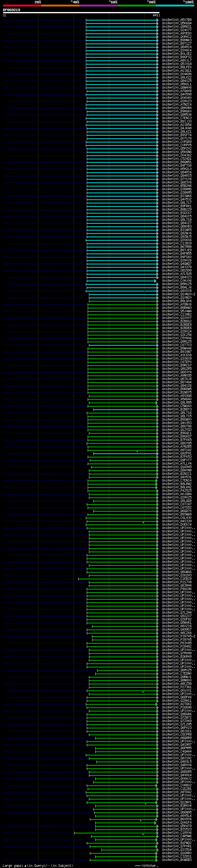Select the UniRef100_C1EB29 label

pyautogui.click(x=176, y=579)
